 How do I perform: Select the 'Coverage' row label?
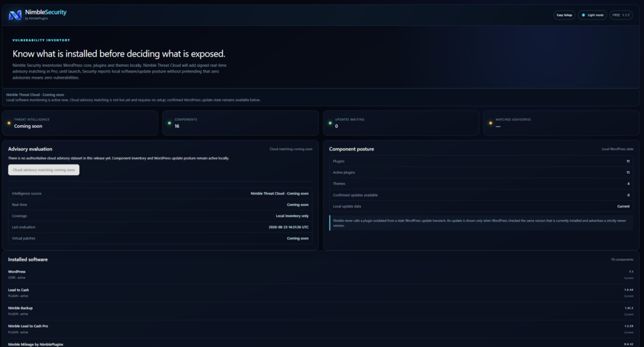(19, 216)
